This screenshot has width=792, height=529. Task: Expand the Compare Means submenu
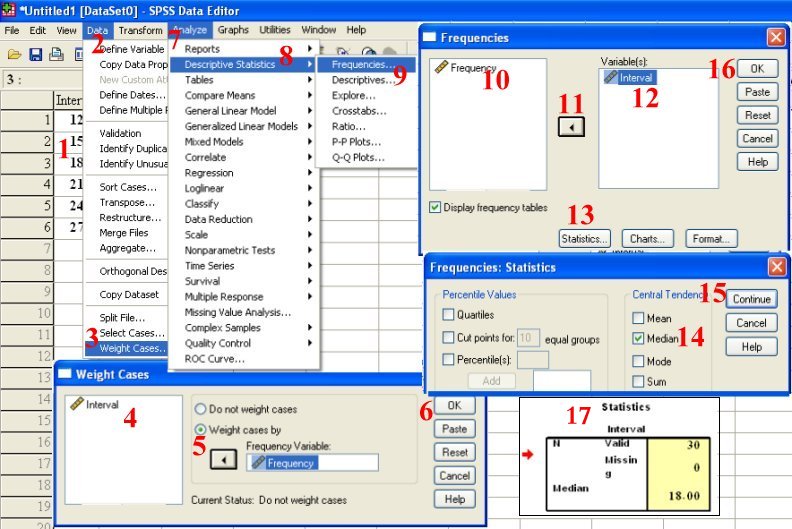pos(310,95)
